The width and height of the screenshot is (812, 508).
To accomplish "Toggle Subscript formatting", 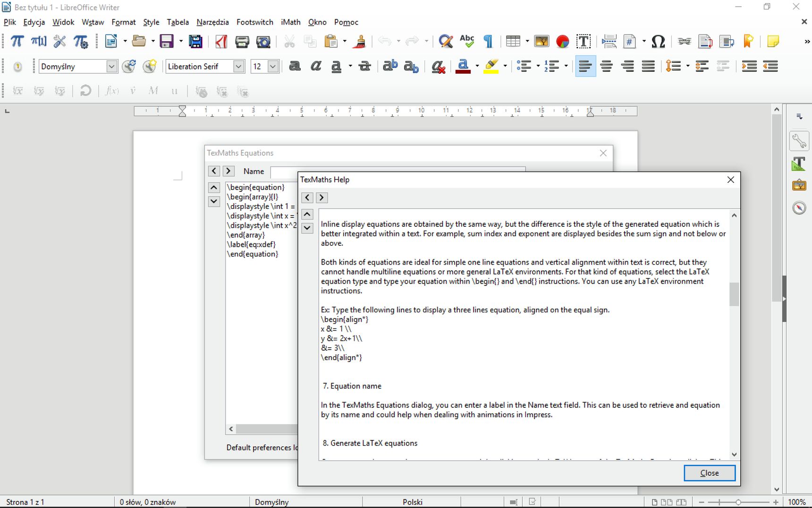I will tap(411, 67).
